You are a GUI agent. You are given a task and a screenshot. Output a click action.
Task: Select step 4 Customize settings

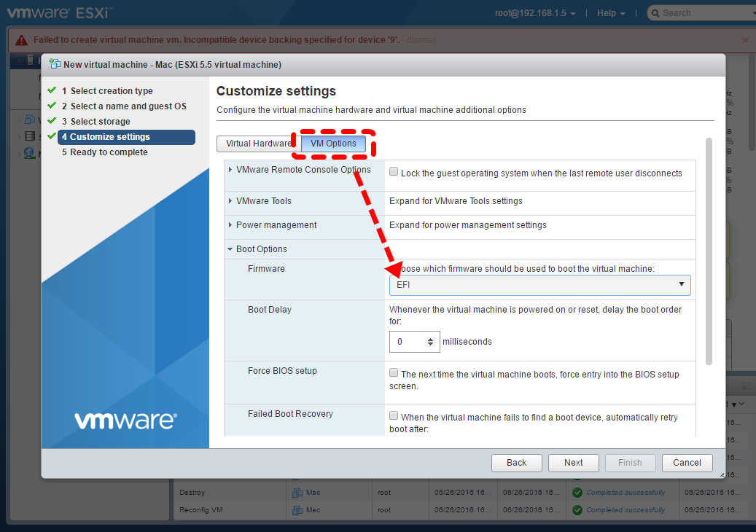(126, 137)
